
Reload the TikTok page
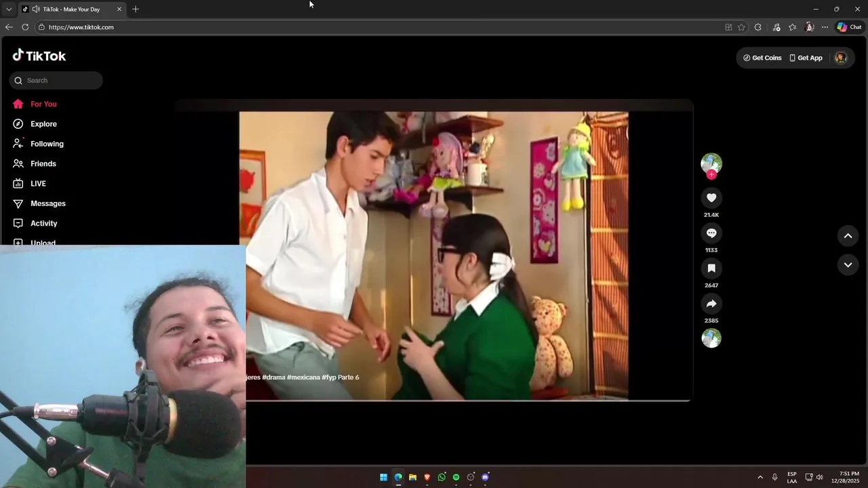pos(25,27)
